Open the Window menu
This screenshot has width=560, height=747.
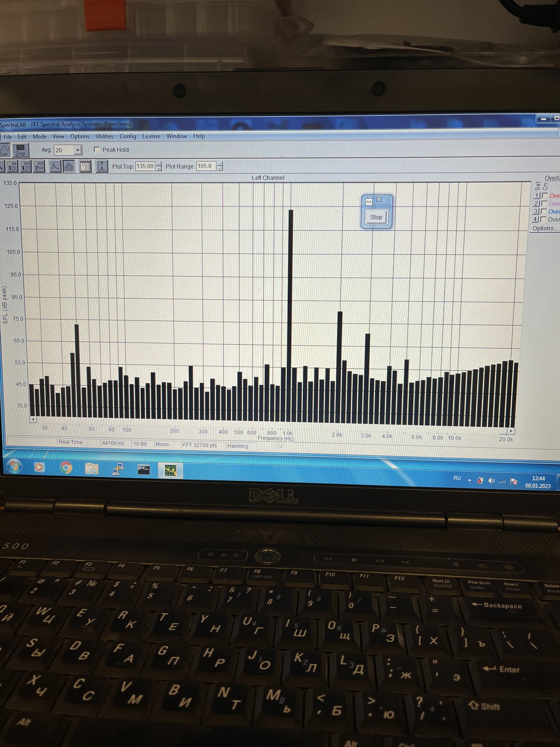pos(177,136)
